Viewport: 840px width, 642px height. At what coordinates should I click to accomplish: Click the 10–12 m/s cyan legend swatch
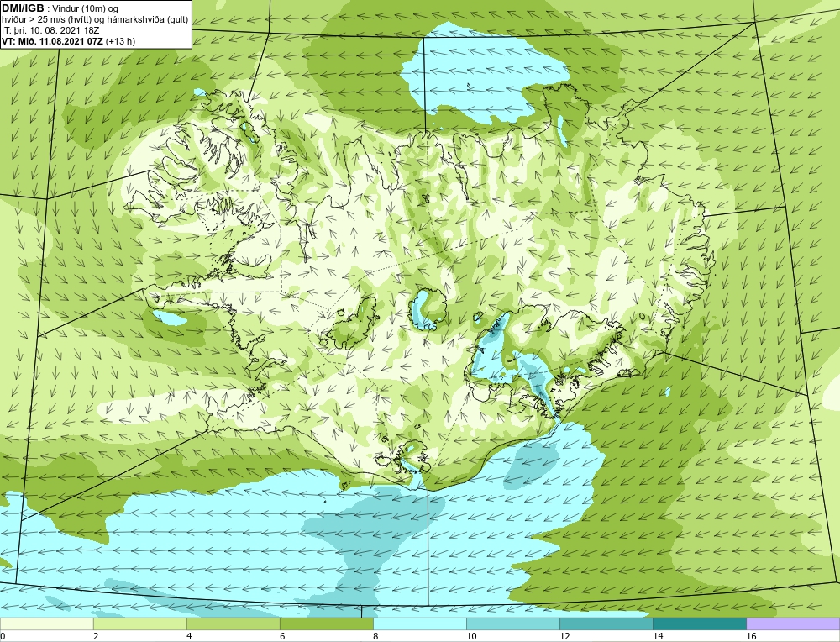(x=512, y=624)
